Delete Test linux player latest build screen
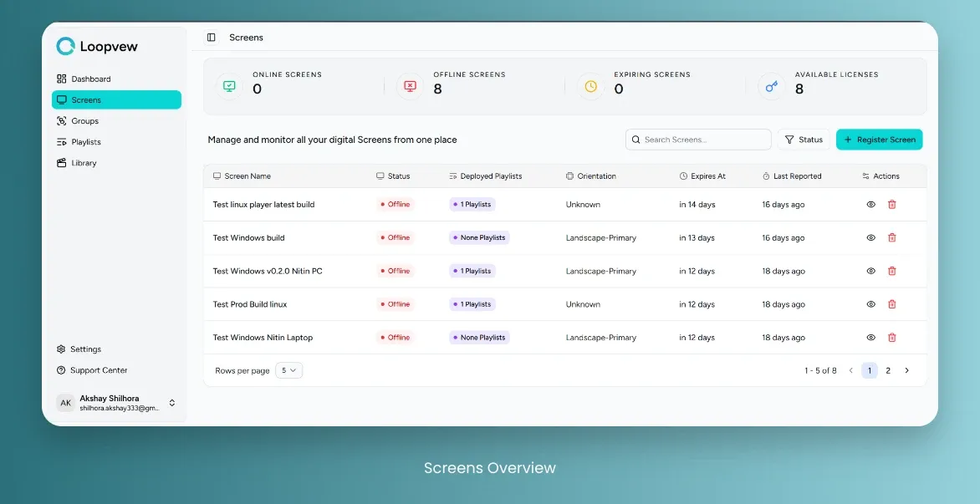The height and width of the screenshot is (504, 980). 892,204
